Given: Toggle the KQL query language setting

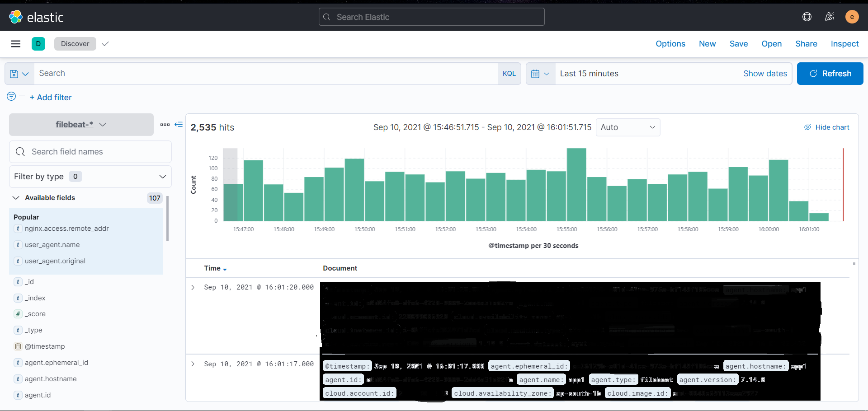Looking at the screenshot, I should click(x=509, y=73).
